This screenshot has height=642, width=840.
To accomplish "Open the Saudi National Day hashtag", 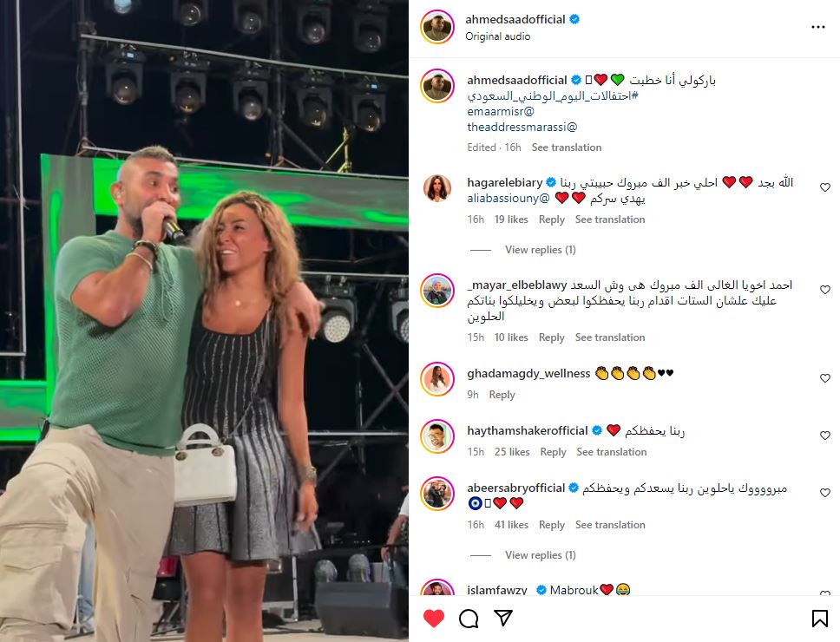I will 552,95.
